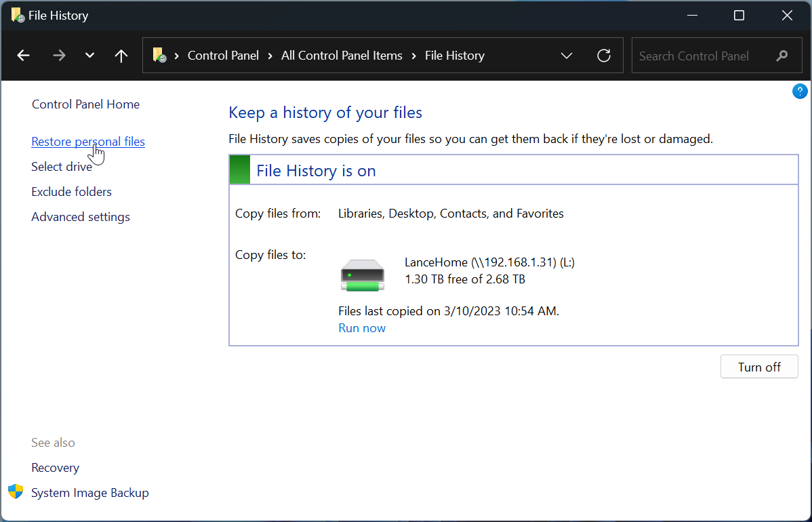The width and height of the screenshot is (812, 522).
Task: Turn off File History
Action: click(759, 367)
